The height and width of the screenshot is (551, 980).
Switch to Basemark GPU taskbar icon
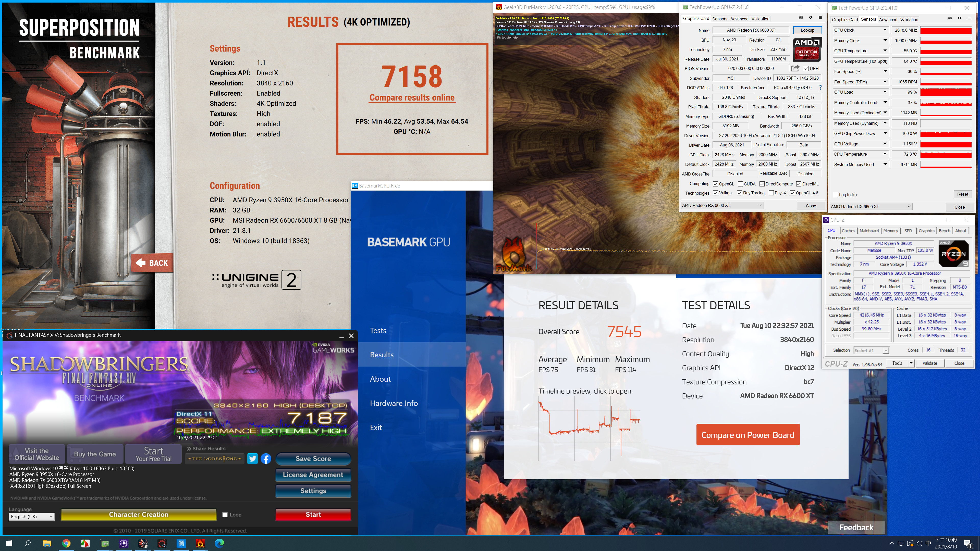coord(181,543)
